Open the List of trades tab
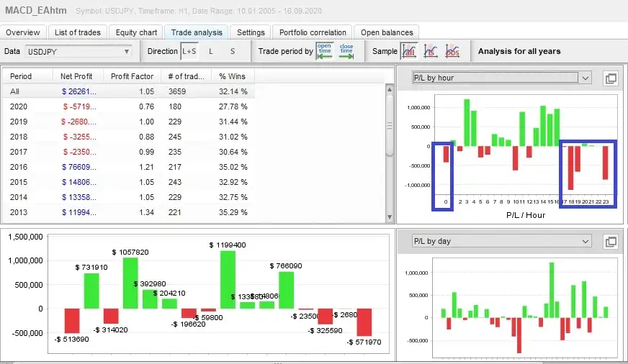Image resolution: width=628 pixels, height=364 pixels. pyautogui.click(x=78, y=32)
